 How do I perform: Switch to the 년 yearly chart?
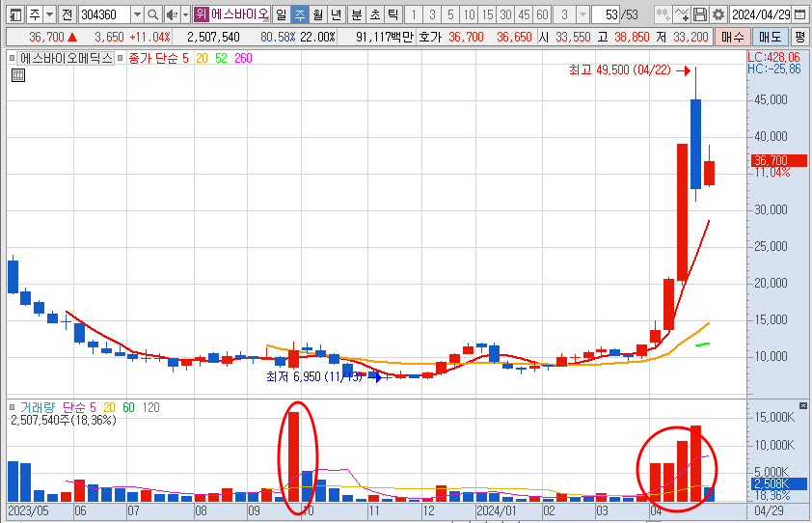pos(337,14)
